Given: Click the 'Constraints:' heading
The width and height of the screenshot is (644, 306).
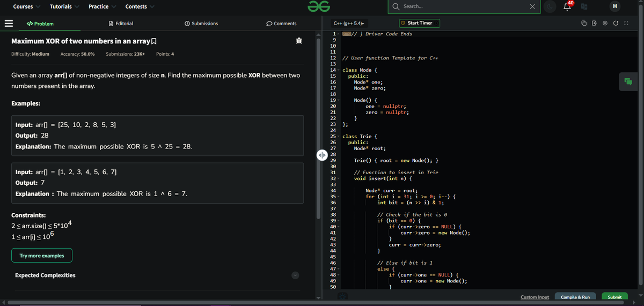Looking at the screenshot, I should 28,215.
